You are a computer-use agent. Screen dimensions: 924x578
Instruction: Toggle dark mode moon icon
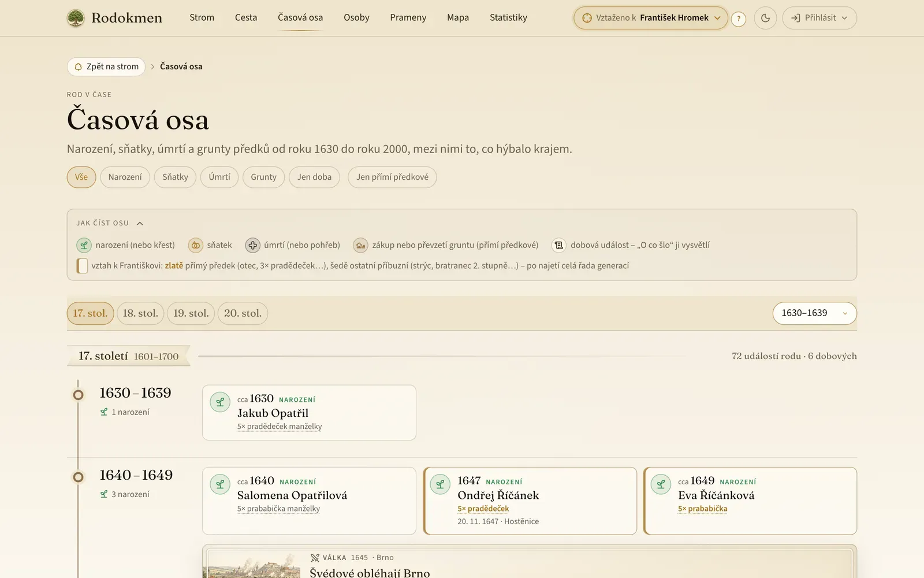coord(765,18)
